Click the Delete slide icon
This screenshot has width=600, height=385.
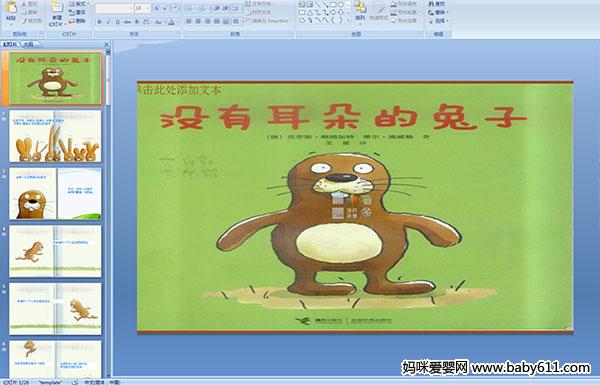(72, 21)
